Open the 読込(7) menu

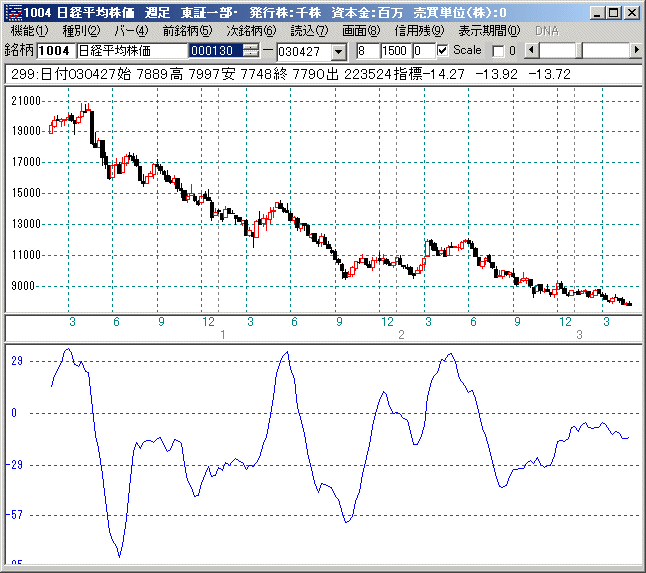309,31
